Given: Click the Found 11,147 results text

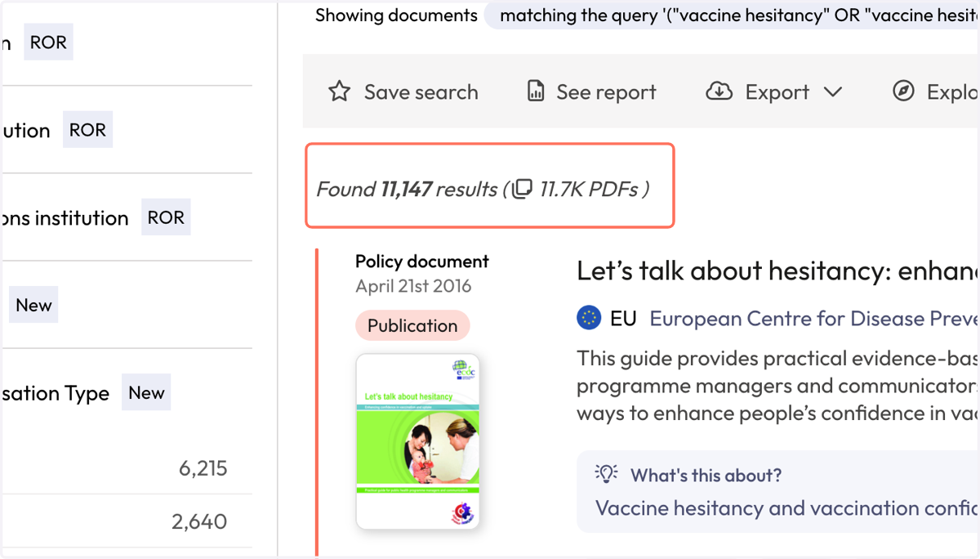Looking at the screenshot, I should coord(407,190).
